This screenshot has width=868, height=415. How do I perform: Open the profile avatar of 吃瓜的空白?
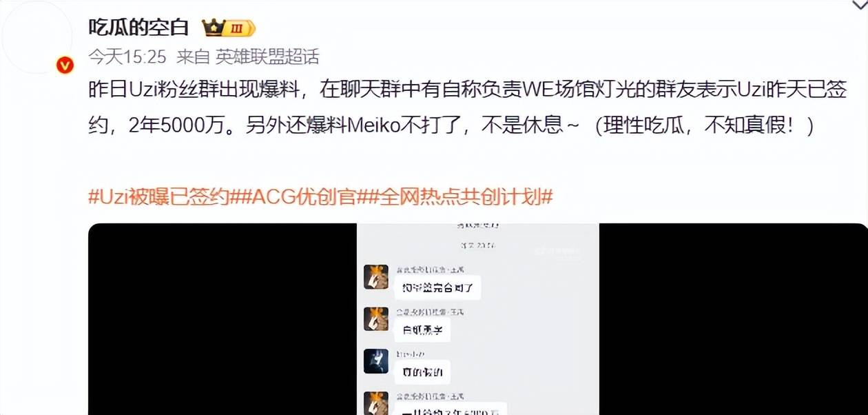click(37, 37)
